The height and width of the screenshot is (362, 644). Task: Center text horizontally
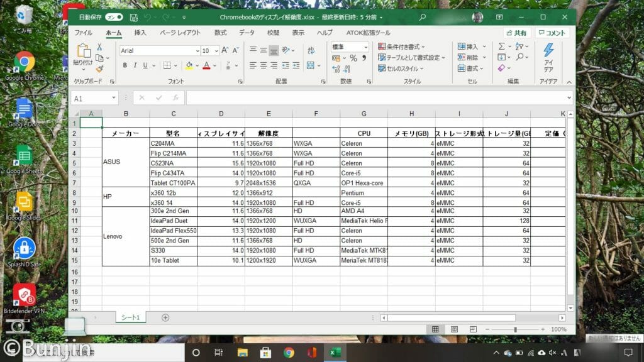[264, 65]
